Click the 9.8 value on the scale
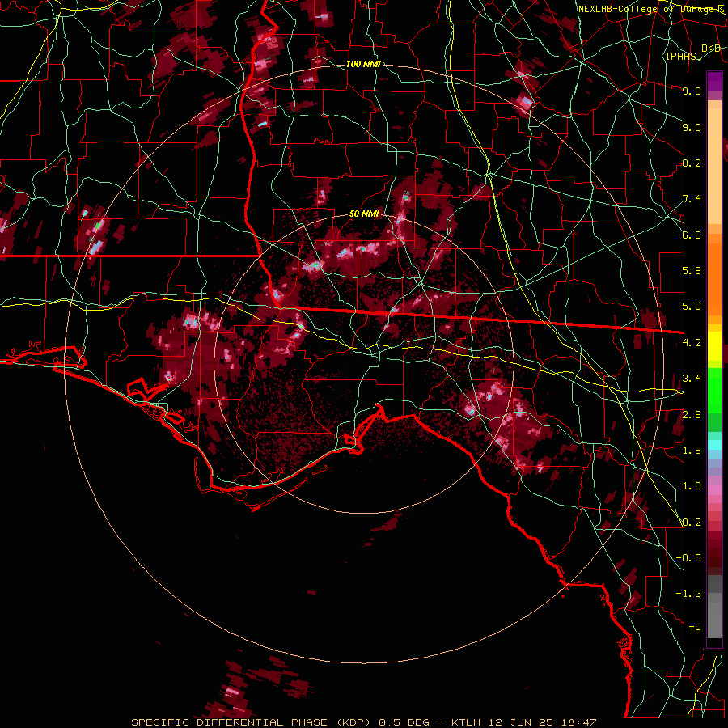The width and height of the screenshot is (728, 728). (x=692, y=91)
